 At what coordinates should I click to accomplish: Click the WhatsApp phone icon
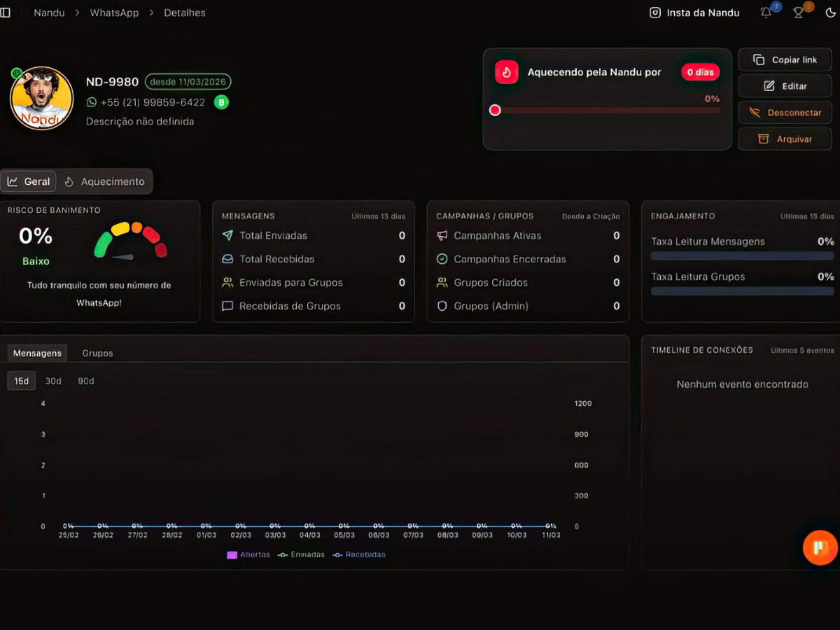click(92, 102)
